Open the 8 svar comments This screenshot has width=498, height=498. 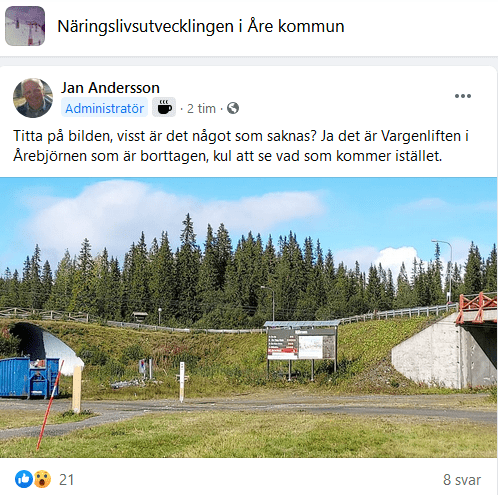pos(462,480)
